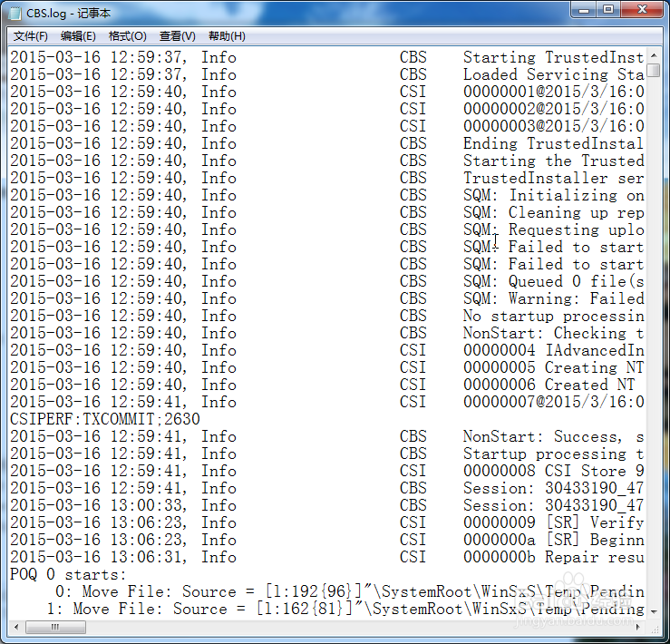Click the horizontal scrollbar thumb
This screenshot has height=644, width=670.
pyautogui.click(x=55, y=628)
